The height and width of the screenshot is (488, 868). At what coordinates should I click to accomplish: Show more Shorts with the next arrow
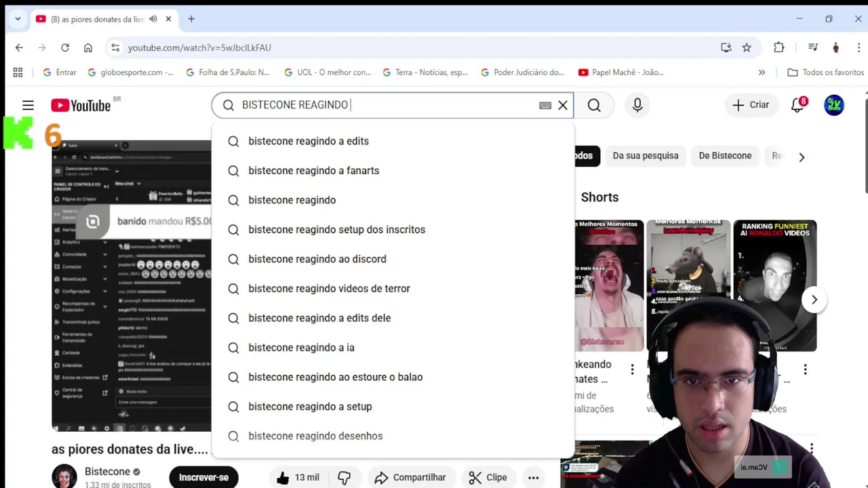(x=814, y=300)
